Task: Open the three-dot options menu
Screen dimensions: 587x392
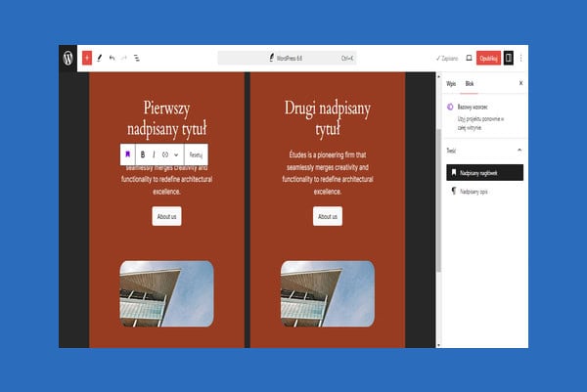Action: pyautogui.click(x=520, y=58)
